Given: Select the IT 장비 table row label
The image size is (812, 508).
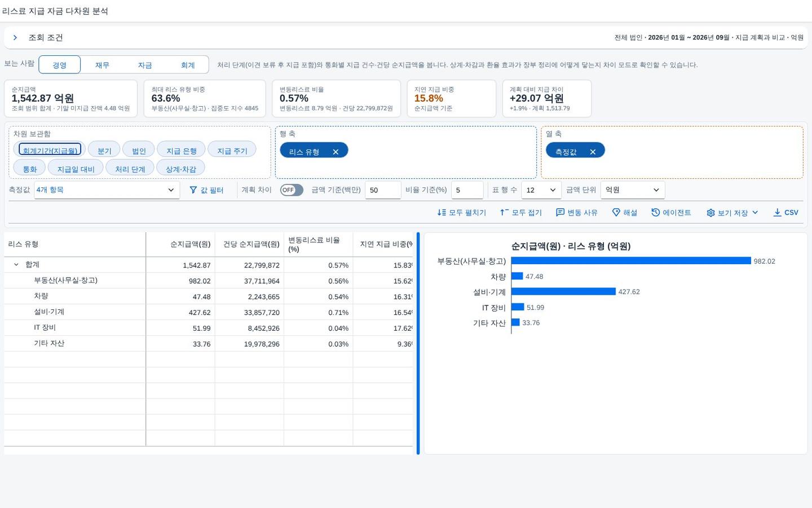Looking at the screenshot, I should (x=45, y=328).
